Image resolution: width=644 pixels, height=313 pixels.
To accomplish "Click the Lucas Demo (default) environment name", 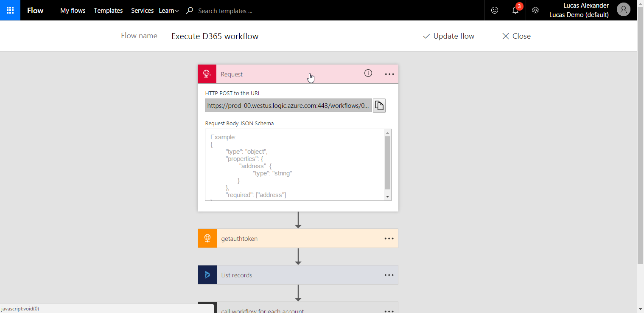I will click(579, 15).
